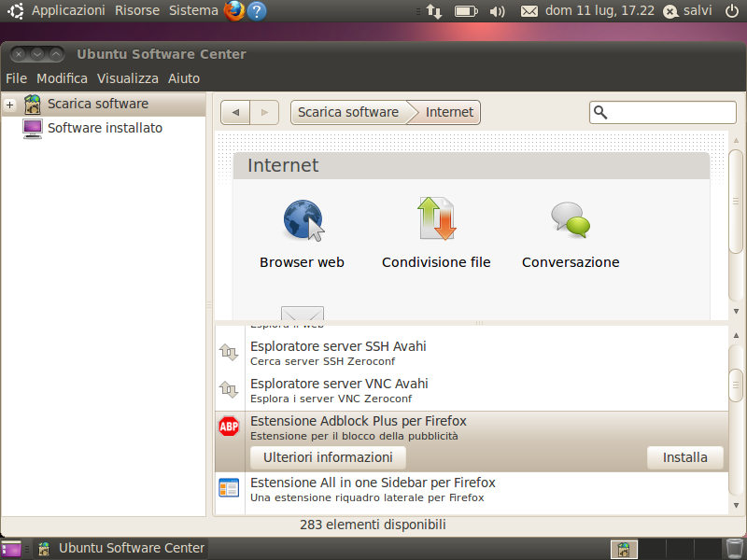This screenshot has height=560, width=747.
Task: Click the Scarica software breadcrumb
Action: tap(348, 112)
